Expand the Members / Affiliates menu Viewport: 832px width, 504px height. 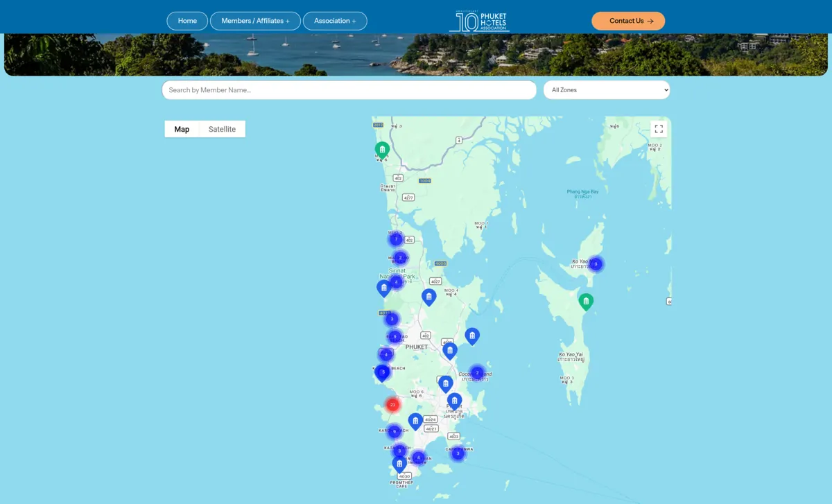click(255, 21)
